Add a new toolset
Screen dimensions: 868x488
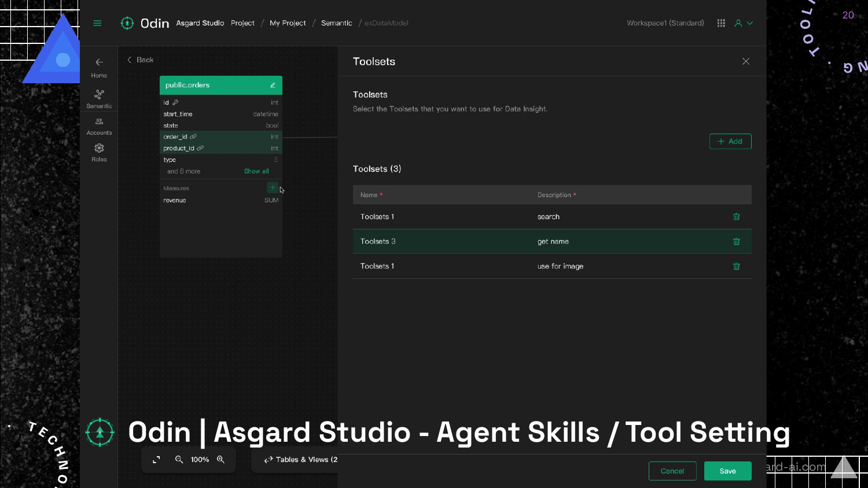[x=730, y=141]
